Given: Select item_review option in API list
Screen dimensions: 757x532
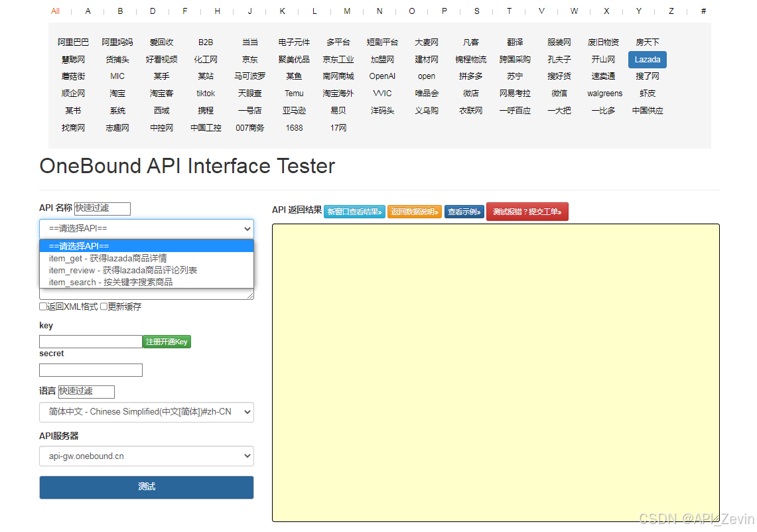Looking at the screenshot, I should coord(146,271).
